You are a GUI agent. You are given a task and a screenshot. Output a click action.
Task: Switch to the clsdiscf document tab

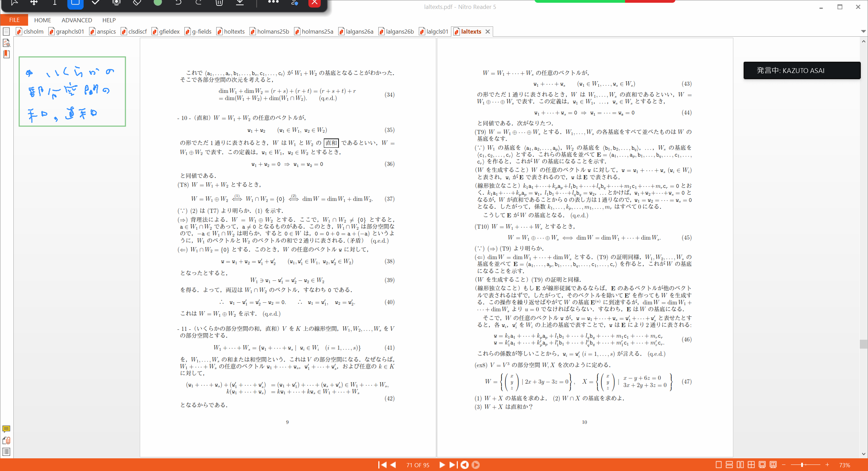[134, 32]
